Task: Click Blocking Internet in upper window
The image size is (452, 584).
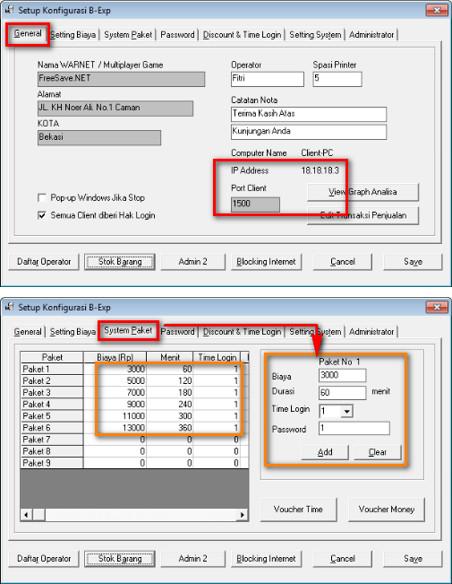Action: (266, 262)
